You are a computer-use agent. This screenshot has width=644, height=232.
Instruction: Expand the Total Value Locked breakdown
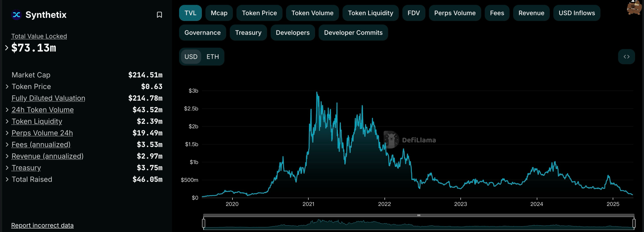click(7, 48)
